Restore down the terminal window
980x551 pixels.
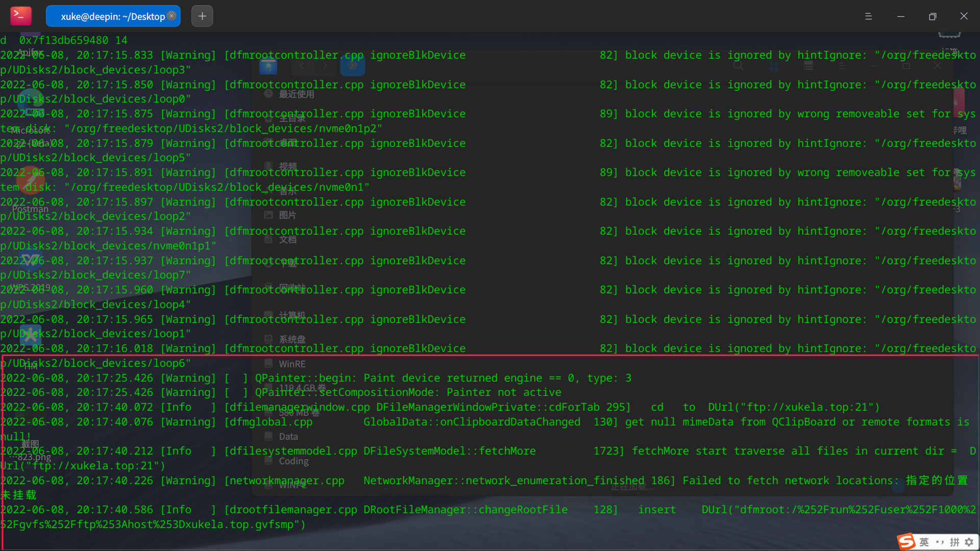[933, 16]
